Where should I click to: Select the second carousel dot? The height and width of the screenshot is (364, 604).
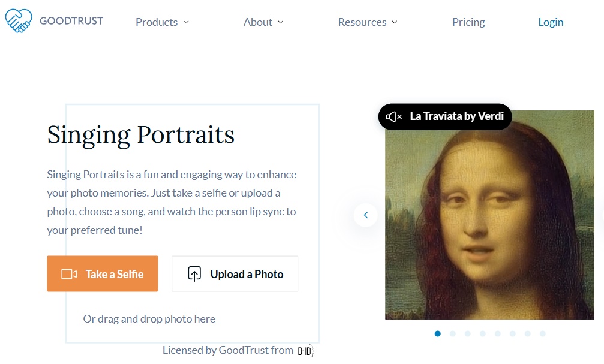coord(453,333)
